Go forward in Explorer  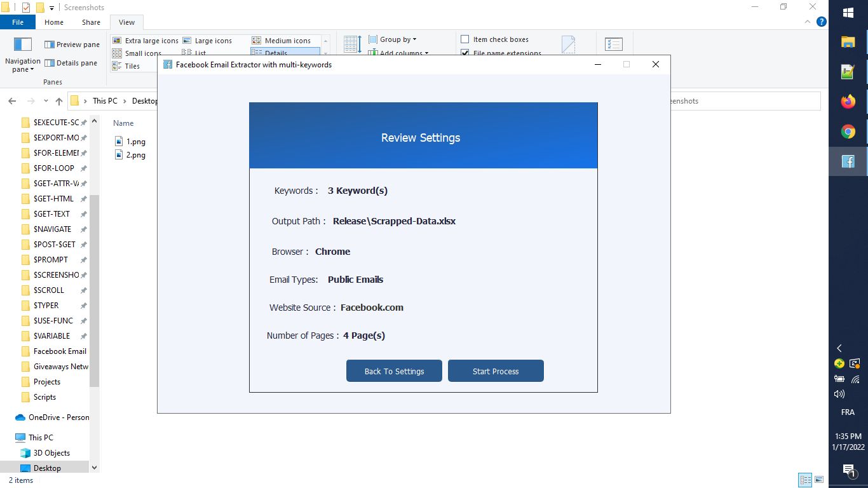[31, 101]
